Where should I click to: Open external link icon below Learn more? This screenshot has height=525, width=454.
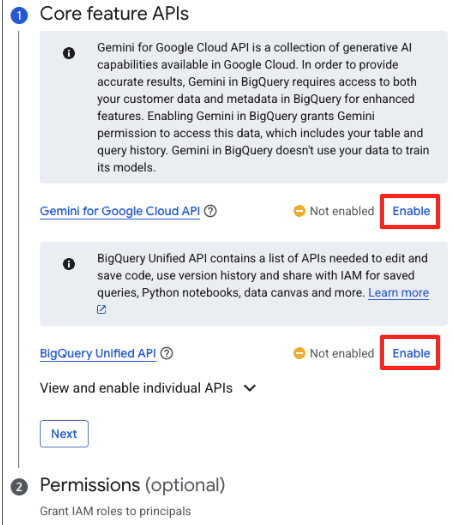tap(101, 309)
